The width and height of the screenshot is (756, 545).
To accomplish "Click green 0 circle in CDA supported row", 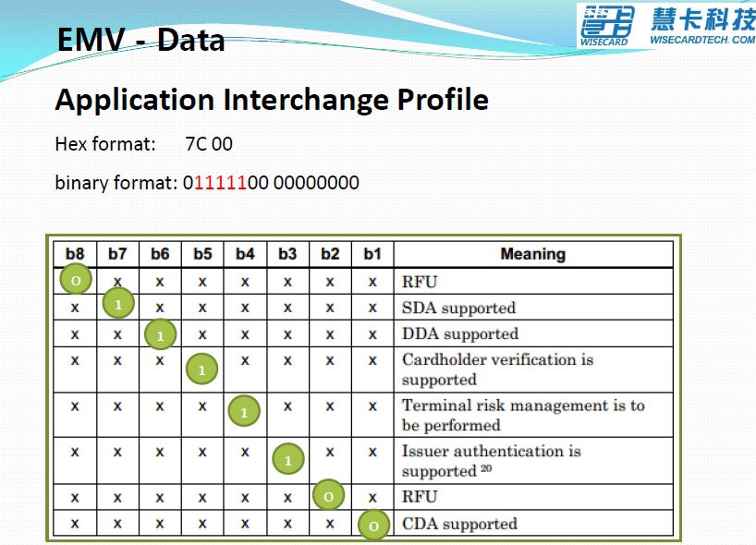I will point(374,525).
